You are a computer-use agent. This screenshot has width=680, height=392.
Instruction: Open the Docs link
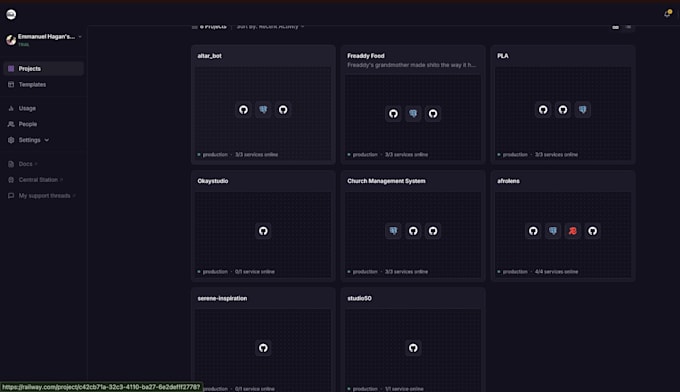(x=25, y=164)
